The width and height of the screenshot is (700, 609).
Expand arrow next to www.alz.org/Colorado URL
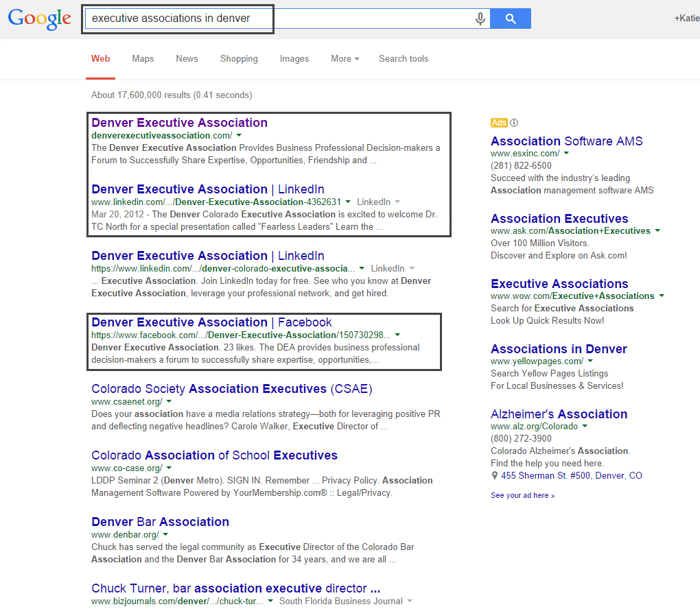585,426
